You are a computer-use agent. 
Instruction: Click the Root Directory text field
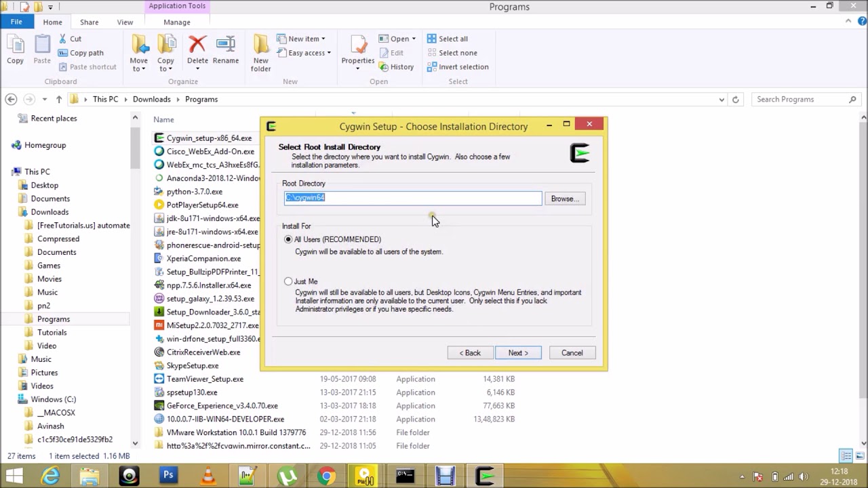click(413, 198)
